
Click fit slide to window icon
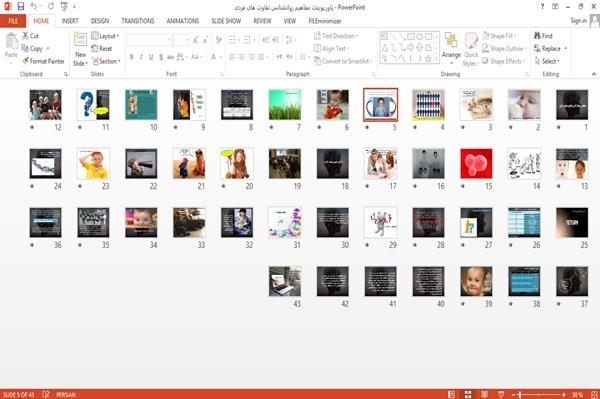pos(594,394)
